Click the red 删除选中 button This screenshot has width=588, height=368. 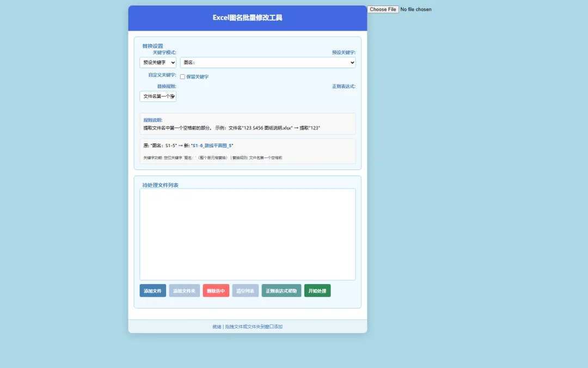[216, 291]
